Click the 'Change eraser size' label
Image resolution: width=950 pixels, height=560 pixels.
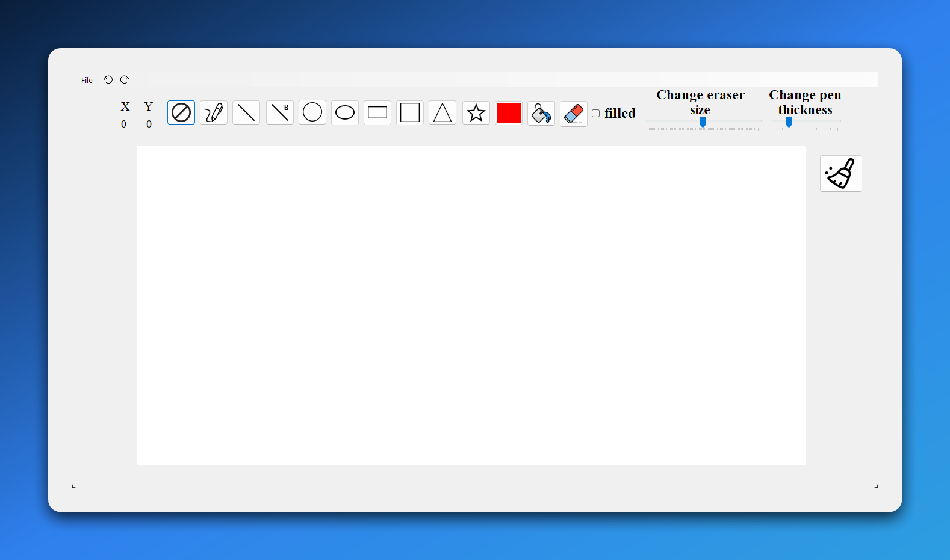pyautogui.click(x=701, y=102)
